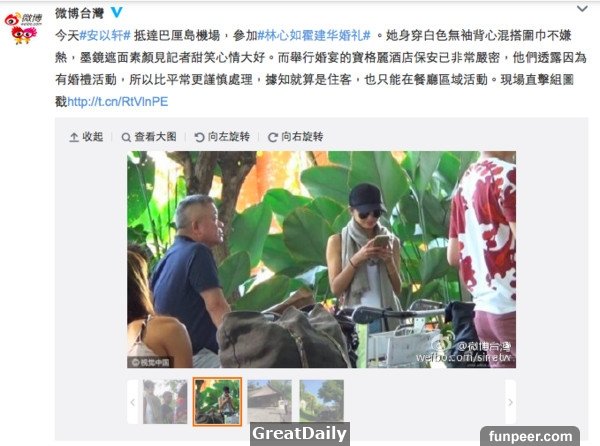Choose 向右旋转 to rotate photo right

[295, 137]
